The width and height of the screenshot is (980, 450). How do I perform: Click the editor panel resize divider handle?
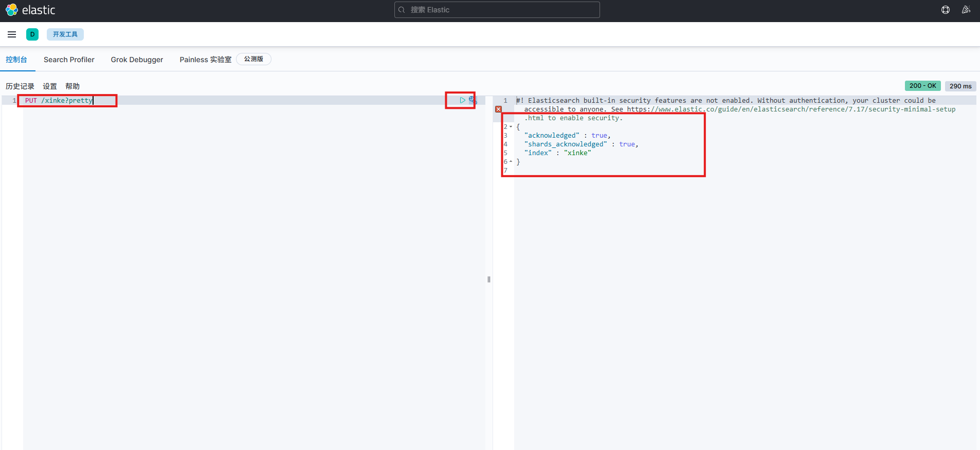pyautogui.click(x=489, y=279)
